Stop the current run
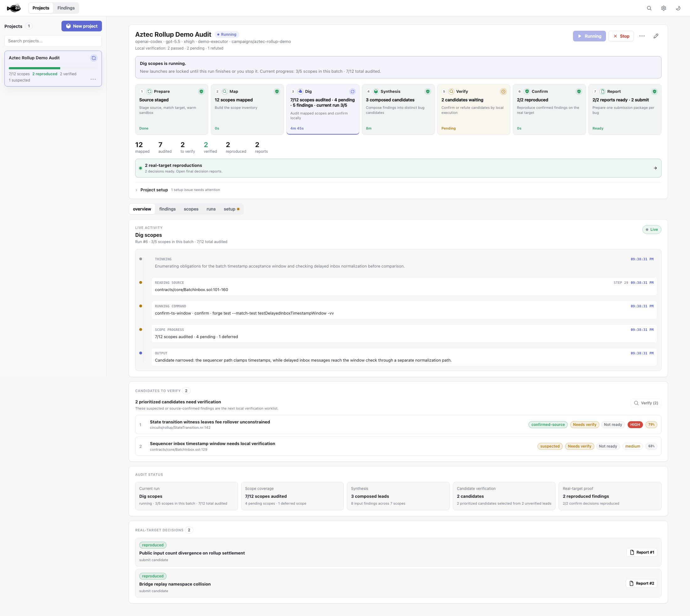This screenshot has width=690, height=616. coord(621,36)
